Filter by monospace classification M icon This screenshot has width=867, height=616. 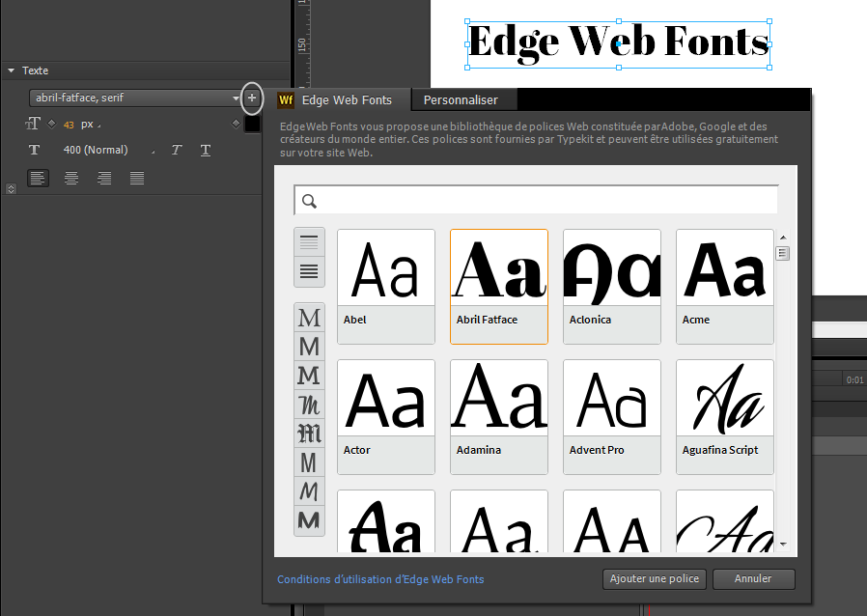[x=309, y=462]
